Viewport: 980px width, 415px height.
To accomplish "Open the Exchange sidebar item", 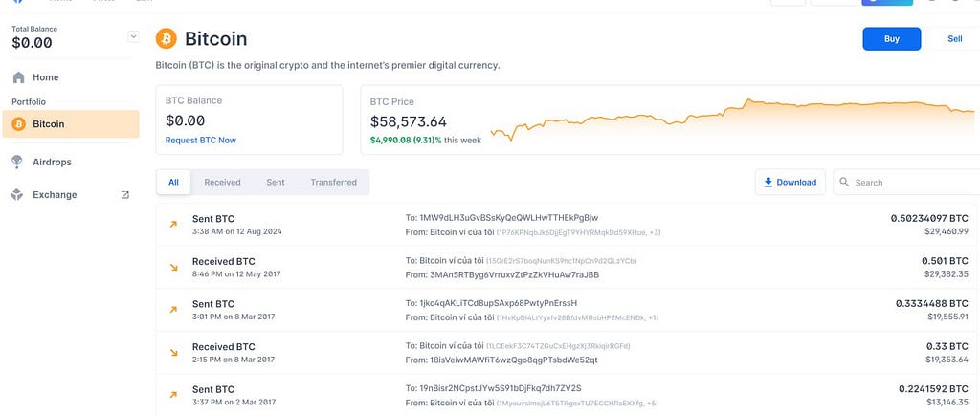I will point(71,195).
